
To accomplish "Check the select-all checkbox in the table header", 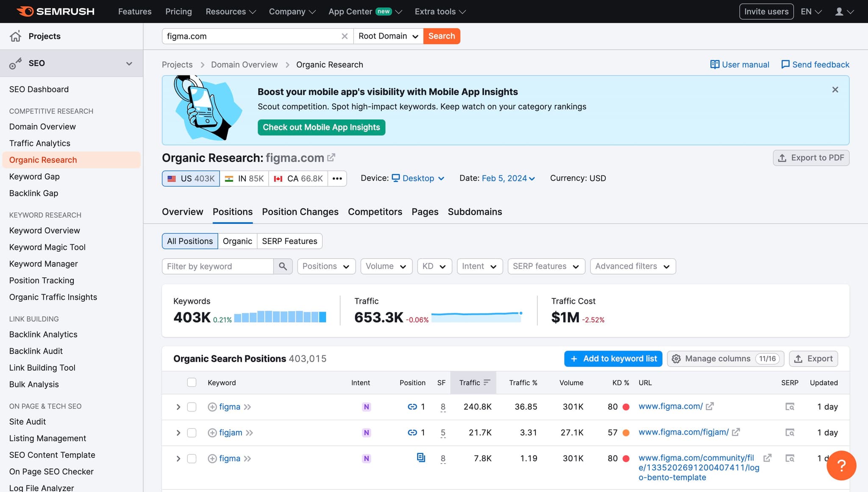I will [192, 382].
